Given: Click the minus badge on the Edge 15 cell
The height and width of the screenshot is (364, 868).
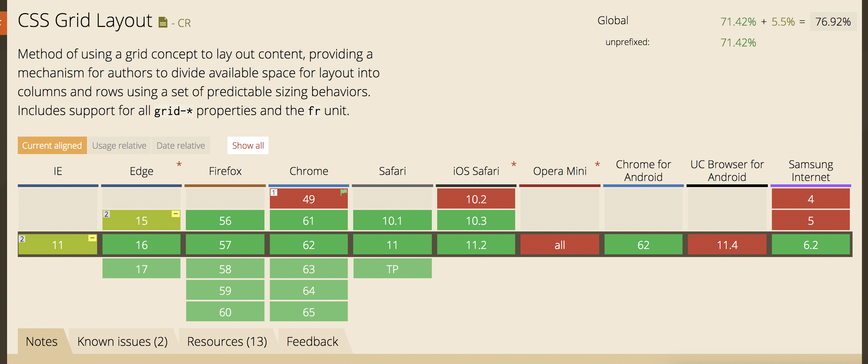Looking at the screenshot, I should 175,213.
